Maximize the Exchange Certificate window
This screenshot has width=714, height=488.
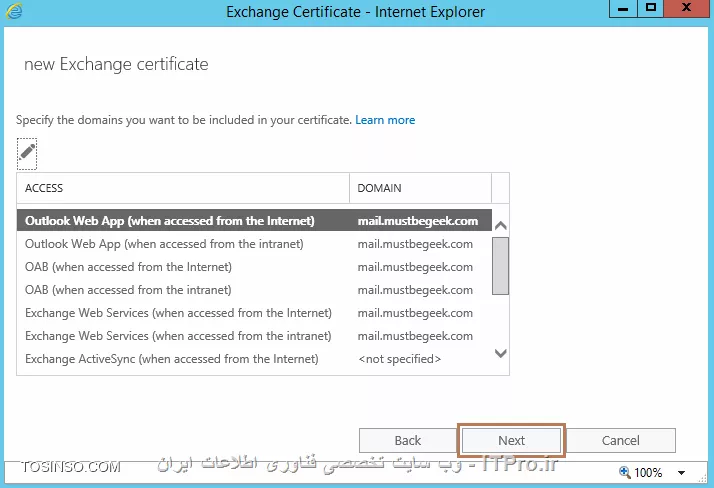[x=650, y=8]
